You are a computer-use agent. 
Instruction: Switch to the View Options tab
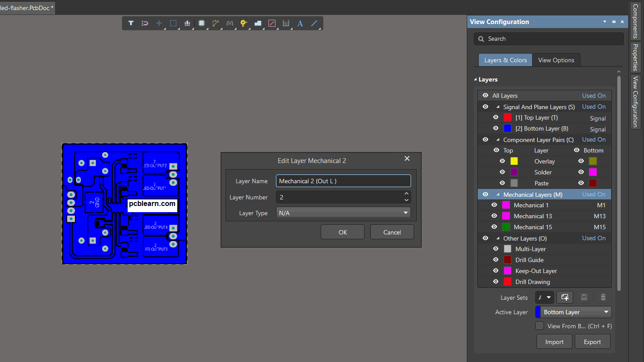tap(556, 60)
